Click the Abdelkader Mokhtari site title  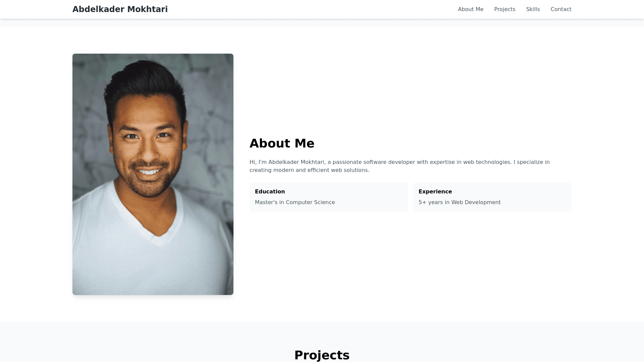(x=120, y=9)
